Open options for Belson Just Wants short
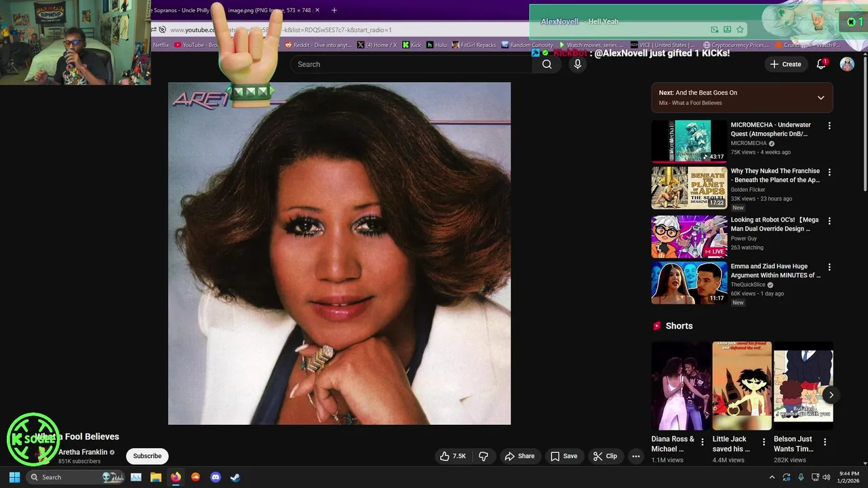 (x=825, y=442)
